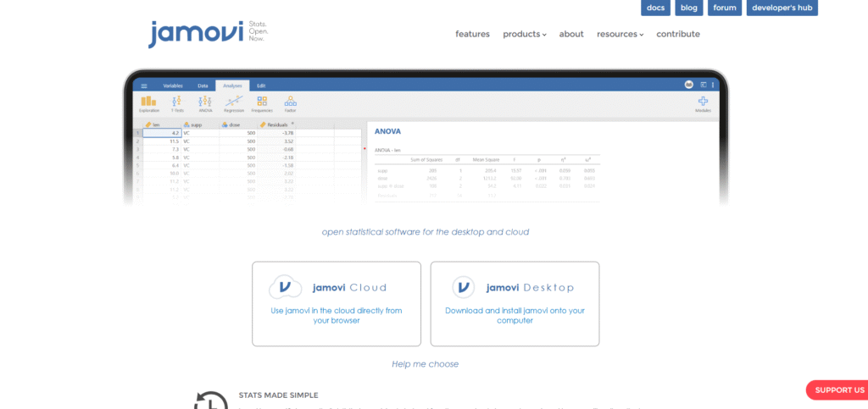
Task: Click the docs button
Action: click(655, 8)
